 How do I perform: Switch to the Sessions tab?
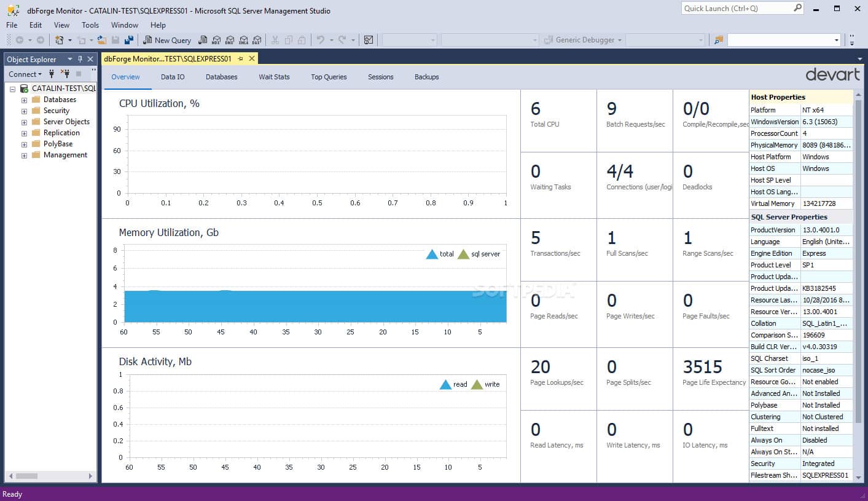[380, 77]
